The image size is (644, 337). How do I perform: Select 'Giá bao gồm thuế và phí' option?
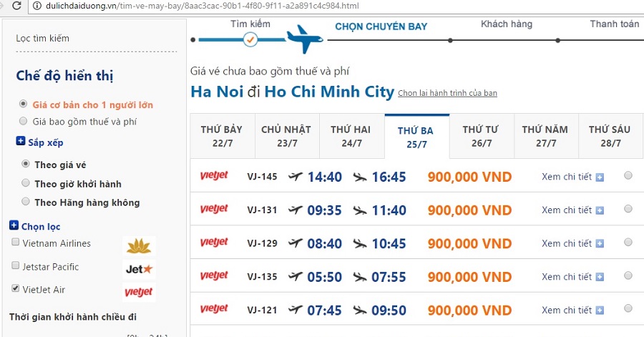click(x=24, y=121)
